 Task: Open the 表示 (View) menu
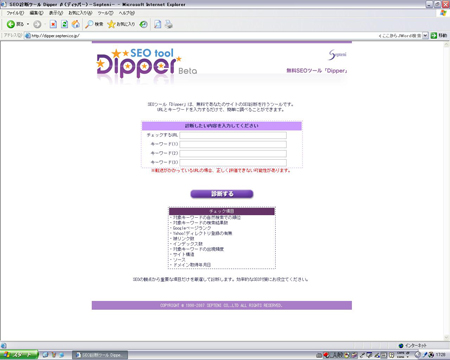pyautogui.click(x=56, y=13)
